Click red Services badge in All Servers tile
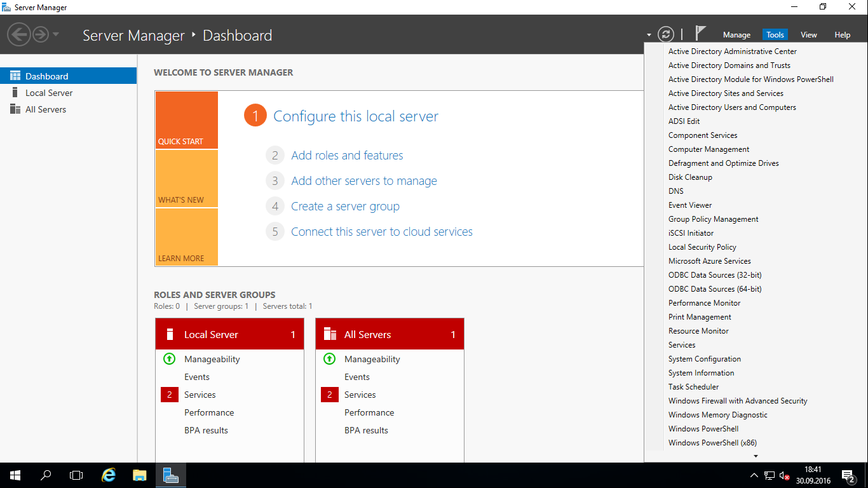The image size is (868, 488). pos(330,395)
